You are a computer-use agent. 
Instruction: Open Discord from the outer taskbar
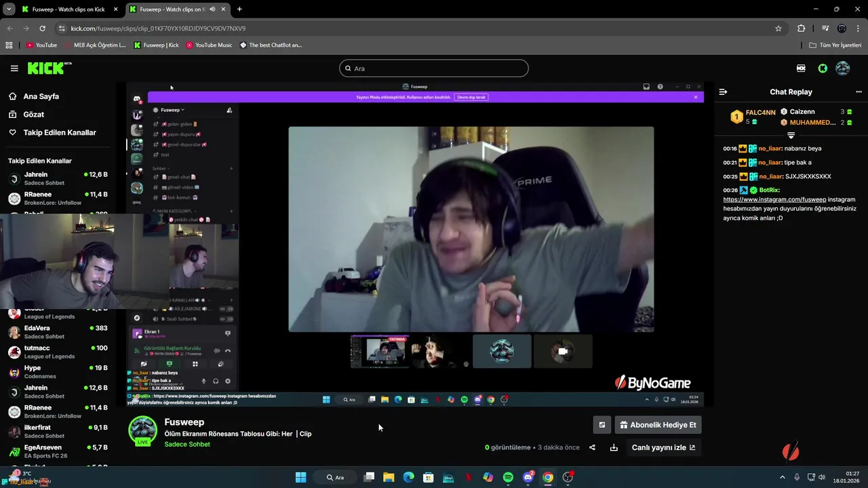click(x=528, y=477)
